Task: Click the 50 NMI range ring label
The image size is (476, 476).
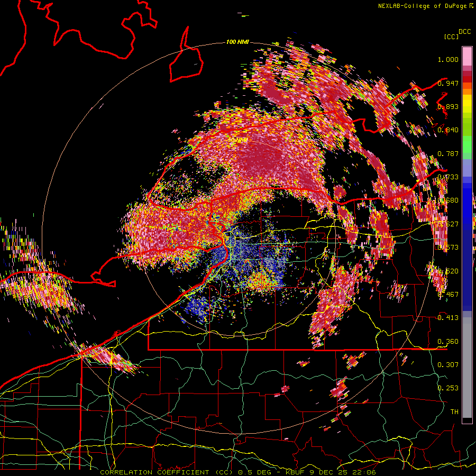Action: [x=237, y=140]
